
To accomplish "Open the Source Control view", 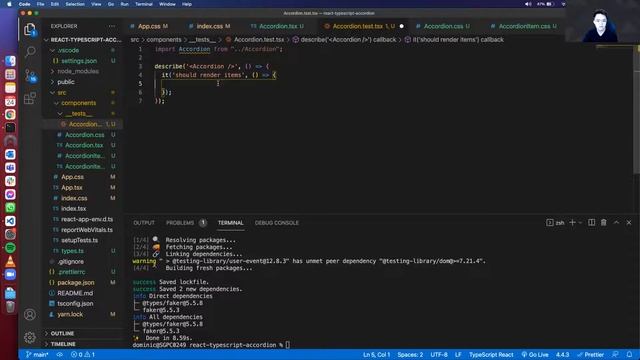I will 31,75.
